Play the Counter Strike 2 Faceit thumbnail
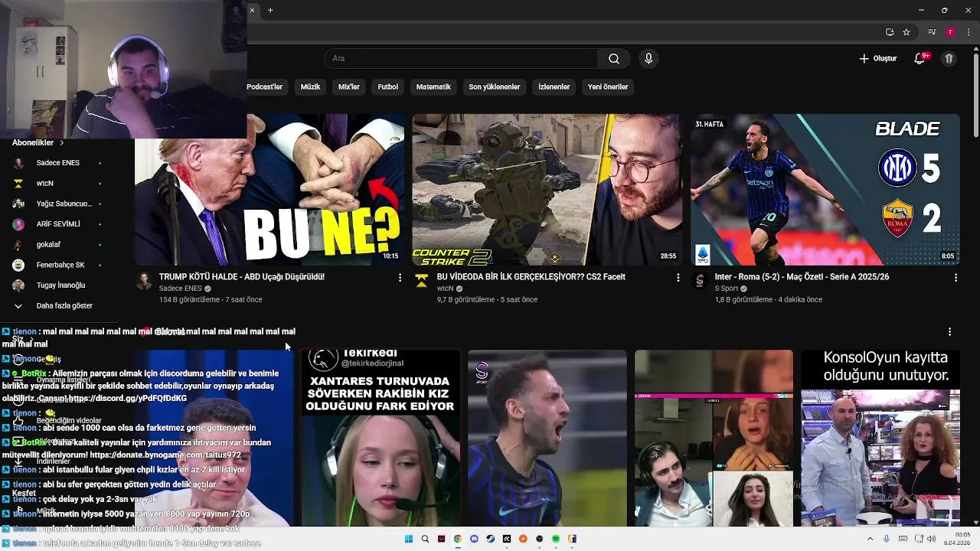 (547, 190)
